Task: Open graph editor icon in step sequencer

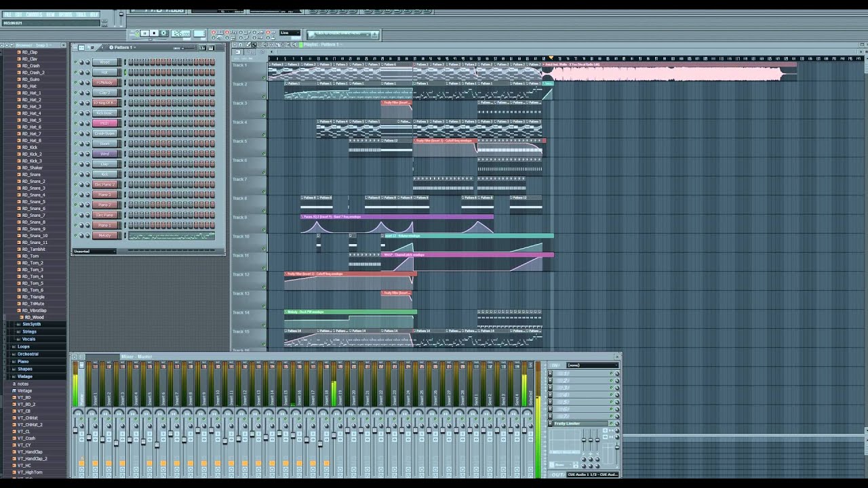Action: tap(202, 47)
